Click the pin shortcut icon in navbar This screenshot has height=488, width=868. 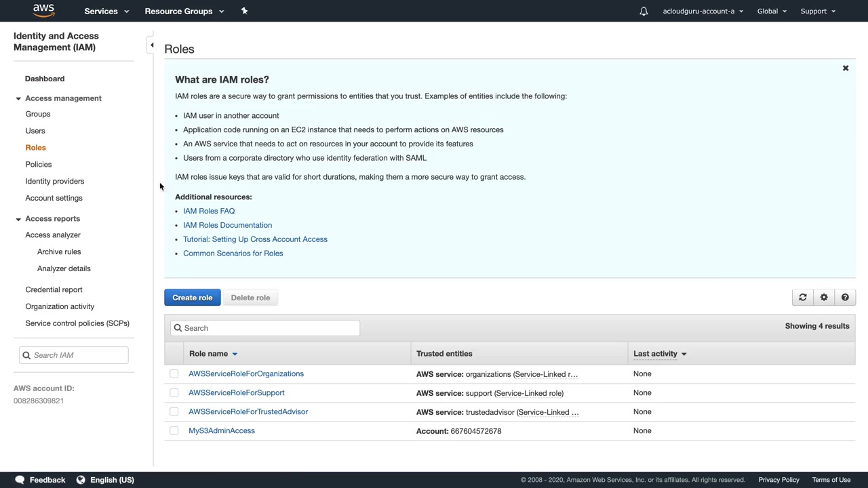click(x=244, y=11)
